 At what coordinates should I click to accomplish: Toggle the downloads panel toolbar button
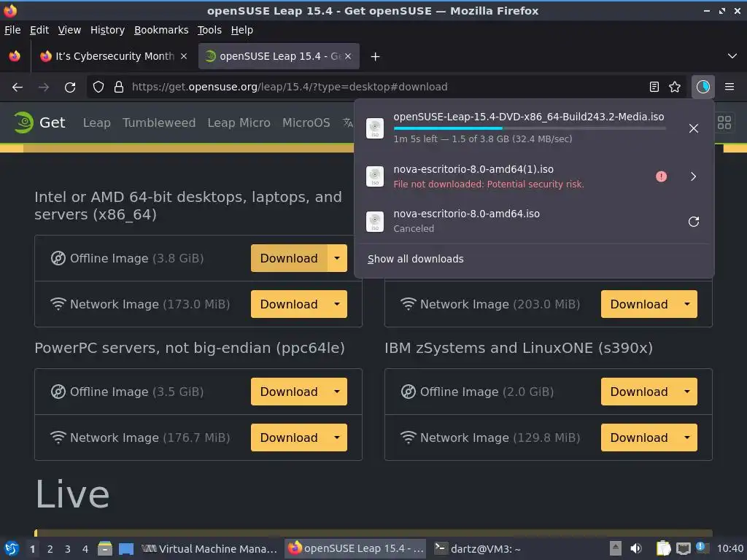(703, 87)
